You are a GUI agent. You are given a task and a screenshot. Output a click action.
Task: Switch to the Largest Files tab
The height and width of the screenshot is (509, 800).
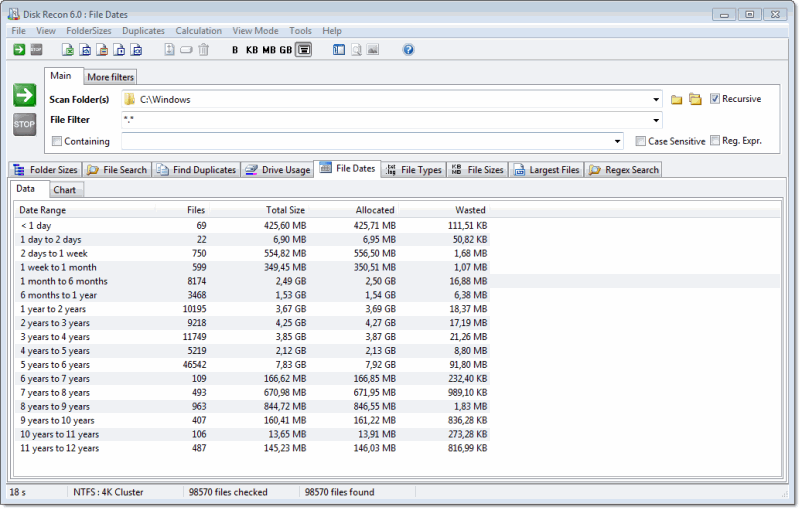[546, 170]
